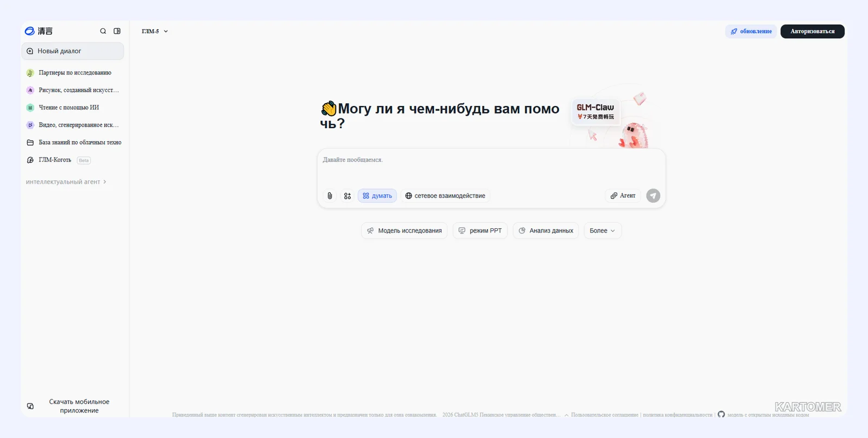Open the ГЛМ-5 model dropdown
868x438 pixels.
pyautogui.click(x=155, y=32)
